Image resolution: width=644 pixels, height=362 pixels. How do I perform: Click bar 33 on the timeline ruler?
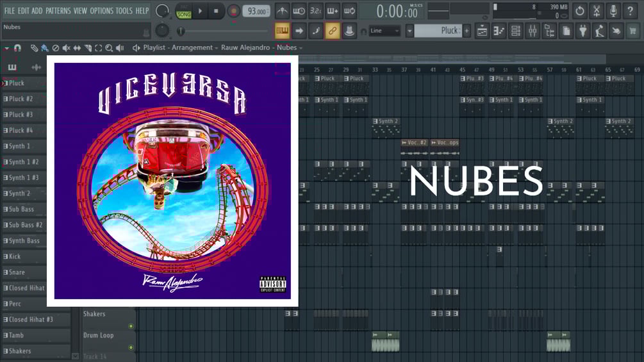[x=375, y=70]
